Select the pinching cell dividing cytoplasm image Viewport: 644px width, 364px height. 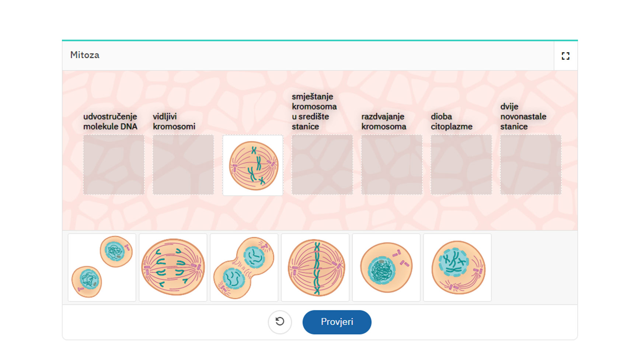pyautogui.click(x=244, y=267)
